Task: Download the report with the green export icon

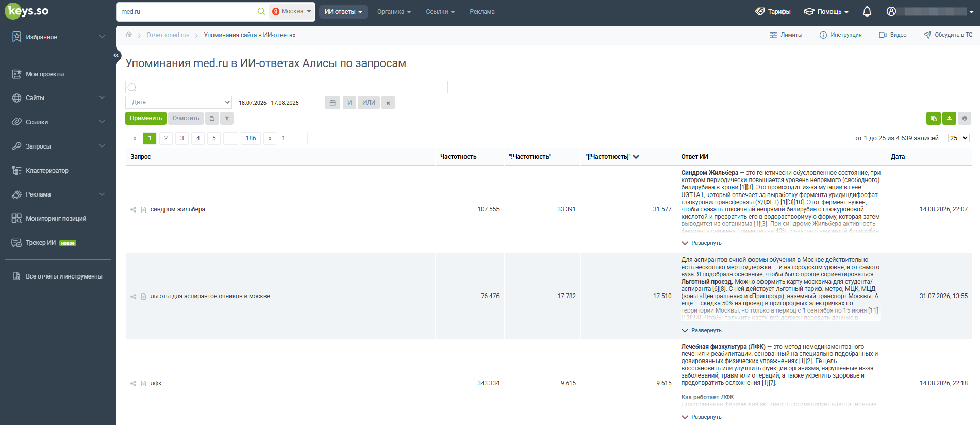Action: 949,118
